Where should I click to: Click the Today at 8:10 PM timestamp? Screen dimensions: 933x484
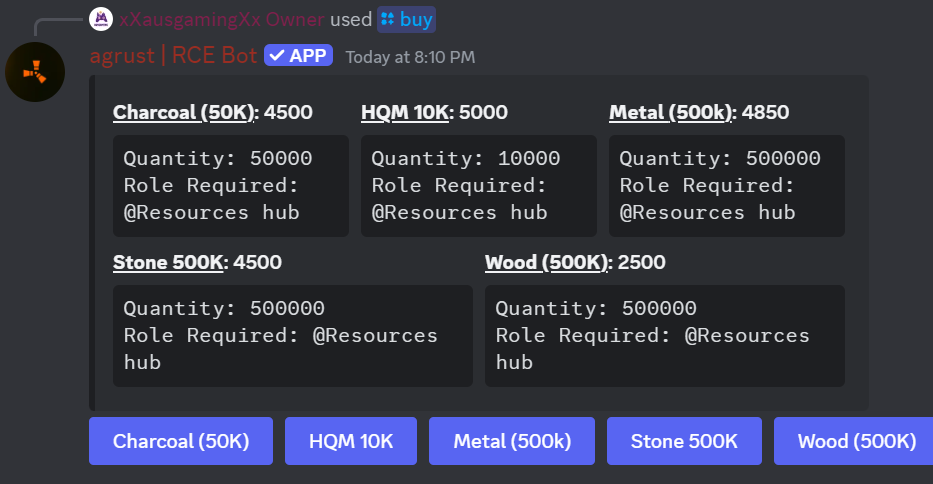pos(410,57)
